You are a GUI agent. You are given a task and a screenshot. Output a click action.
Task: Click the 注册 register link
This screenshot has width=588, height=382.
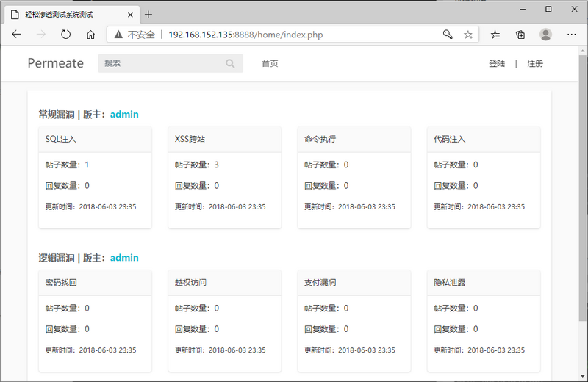535,63
